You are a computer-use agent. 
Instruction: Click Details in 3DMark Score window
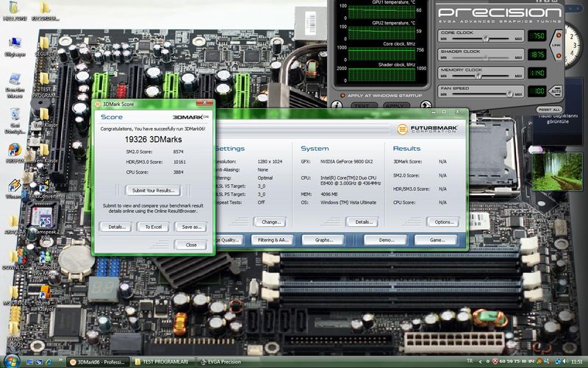tap(117, 227)
